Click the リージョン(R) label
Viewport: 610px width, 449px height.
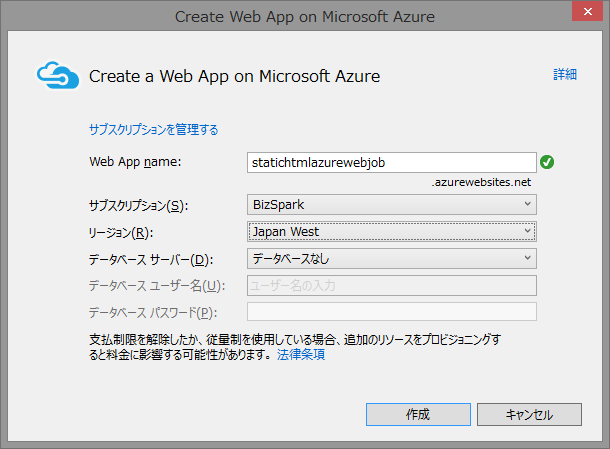[120, 232]
